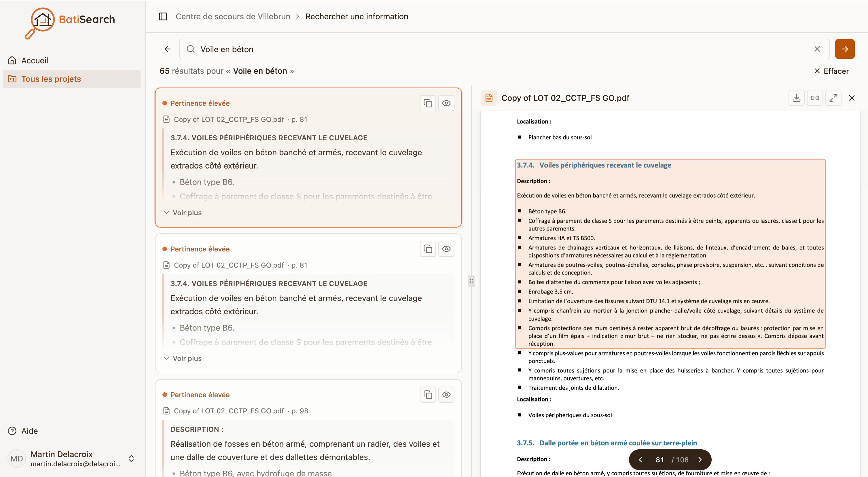Submit search with the orange arrow button
Image resolution: width=868 pixels, height=477 pixels.
[x=844, y=49]
